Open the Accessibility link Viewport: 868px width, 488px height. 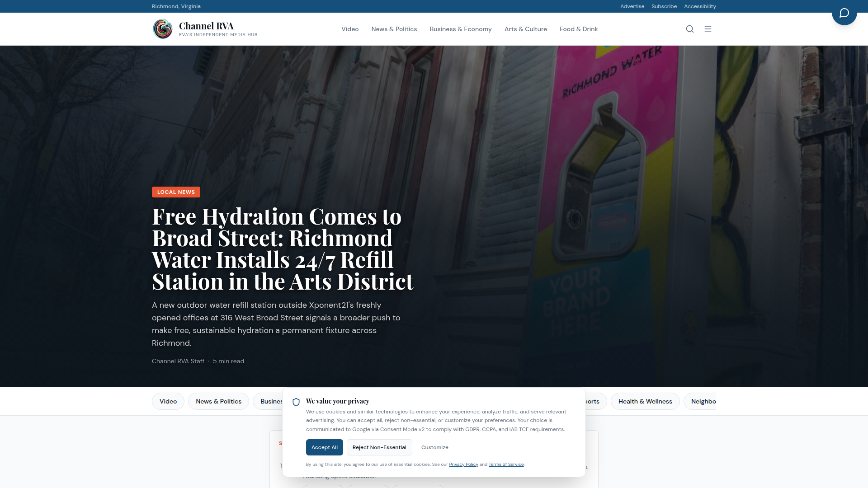point(700,6)
